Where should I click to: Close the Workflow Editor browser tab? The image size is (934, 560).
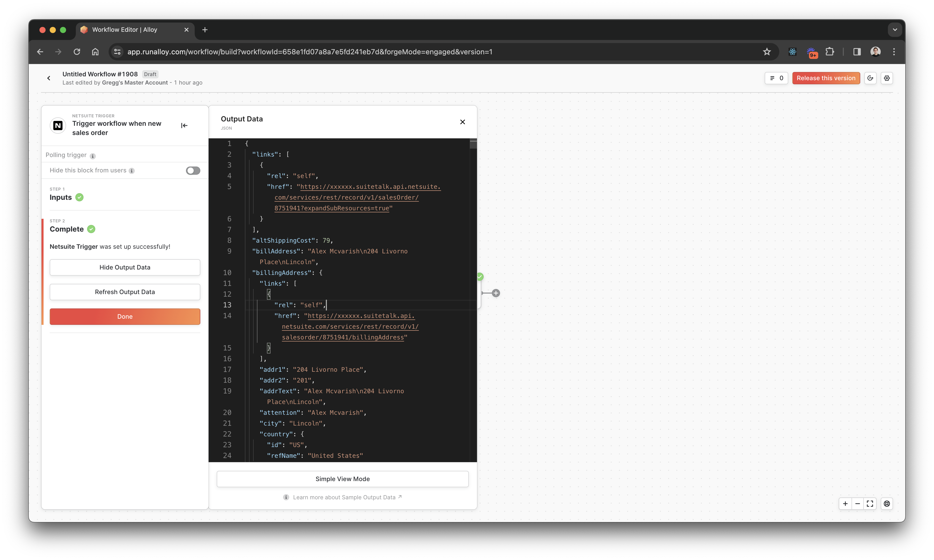186,29
